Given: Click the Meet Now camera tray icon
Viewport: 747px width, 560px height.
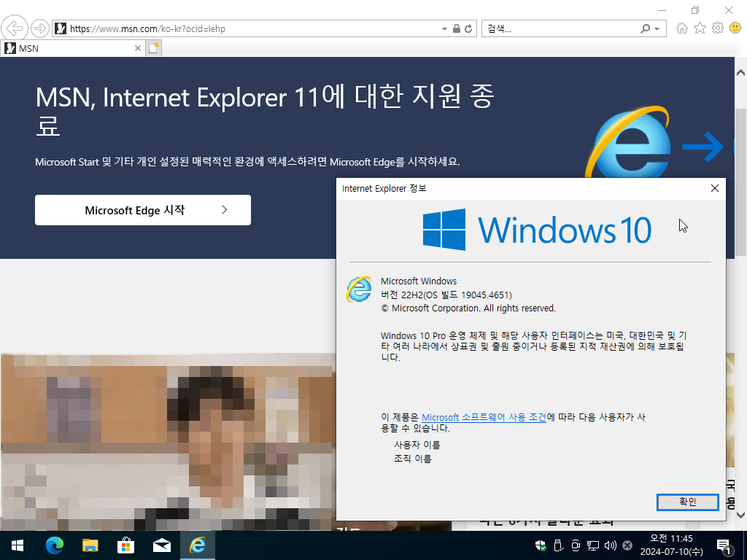Looking at the screenshot, I should (576, 545).
